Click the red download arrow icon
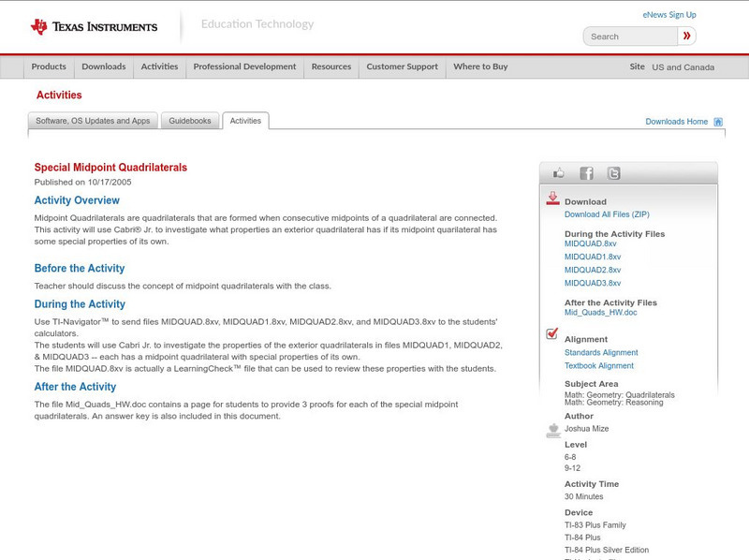 click(x=552, y=199)
